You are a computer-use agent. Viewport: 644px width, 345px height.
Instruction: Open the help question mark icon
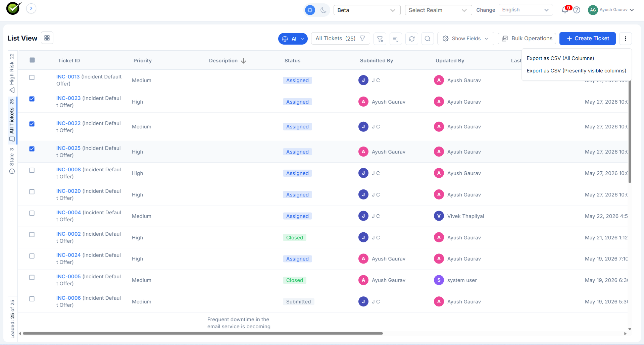click(577, 10)
